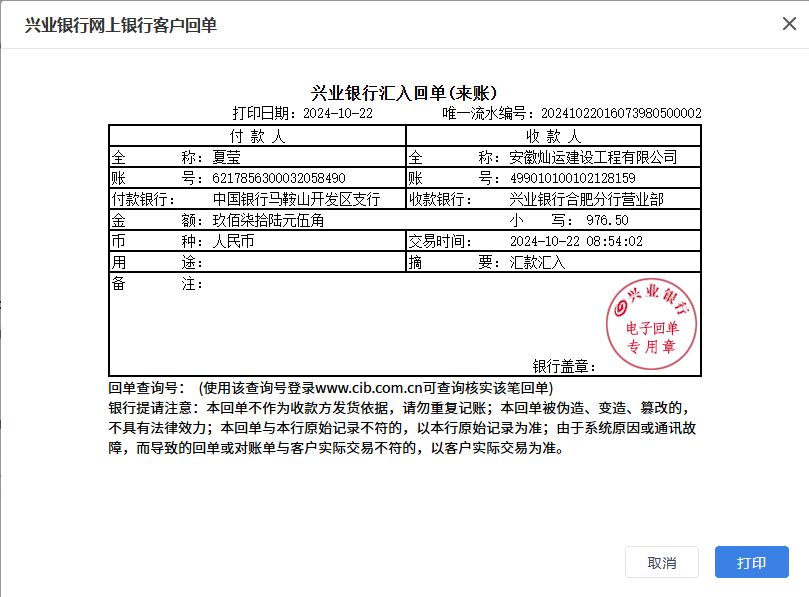This screenshot has width=809, height=597.
Task: Click receiving bank 兴业银行合肥分行营业部
Action: coord(586,199)
